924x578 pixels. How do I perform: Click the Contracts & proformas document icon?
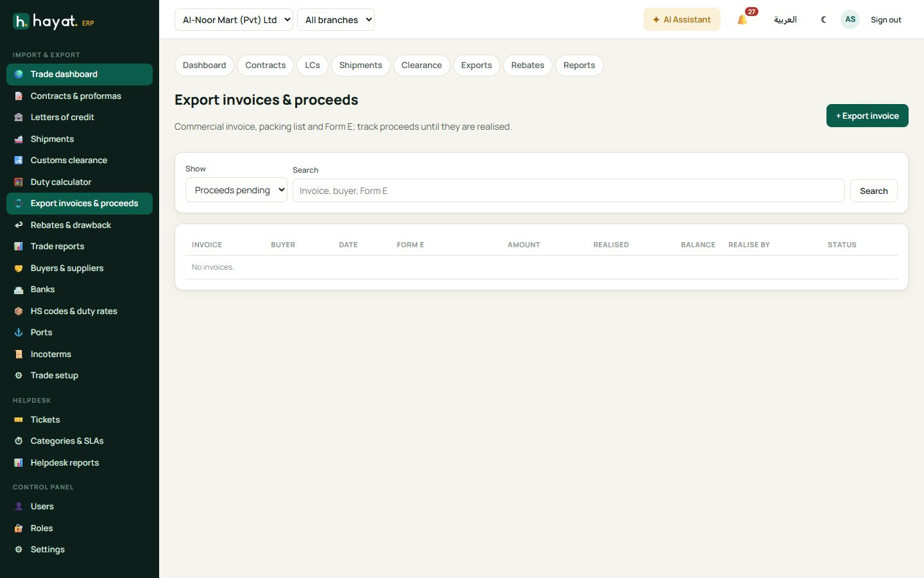19,96
